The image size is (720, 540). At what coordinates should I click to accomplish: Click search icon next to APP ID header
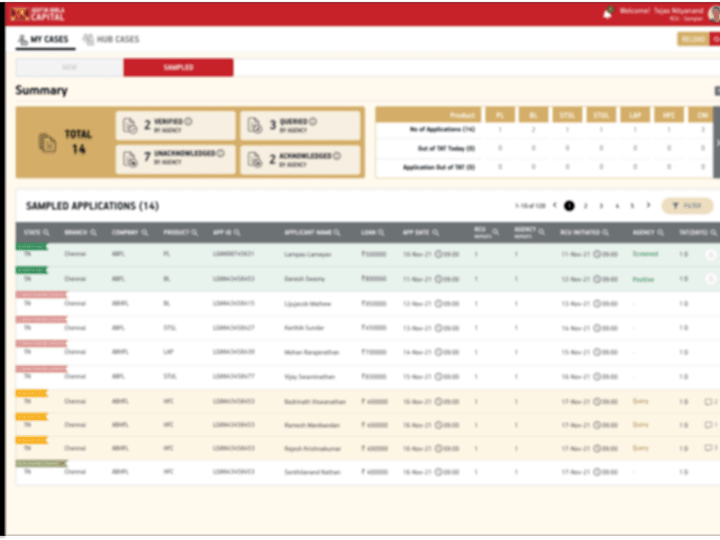point(237,233)
